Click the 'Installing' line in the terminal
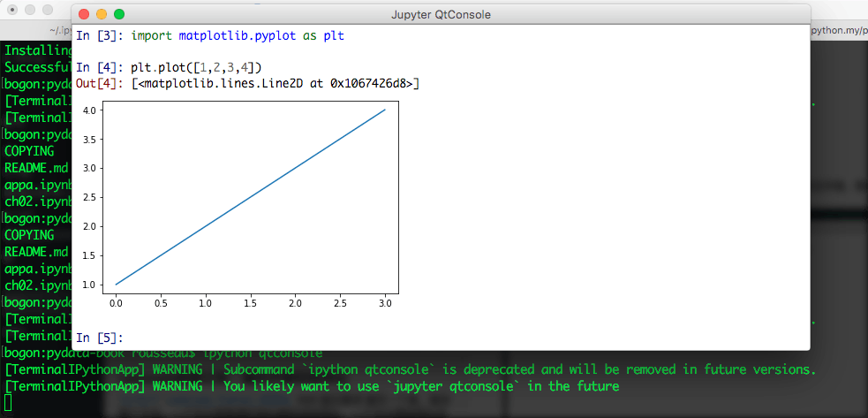Screen dimensions: 868x418 pyautogui.click(x=38, y=51)
